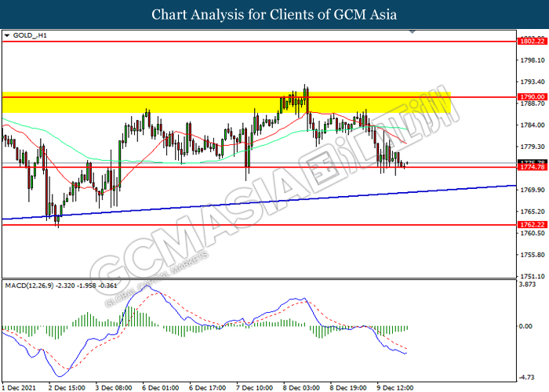
Task: Click the 1769.90 price axis value
Action: tap(533, 190)
